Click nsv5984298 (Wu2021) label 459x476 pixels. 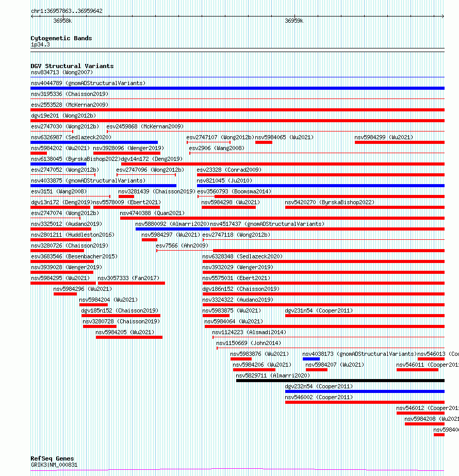pos(231,202)
